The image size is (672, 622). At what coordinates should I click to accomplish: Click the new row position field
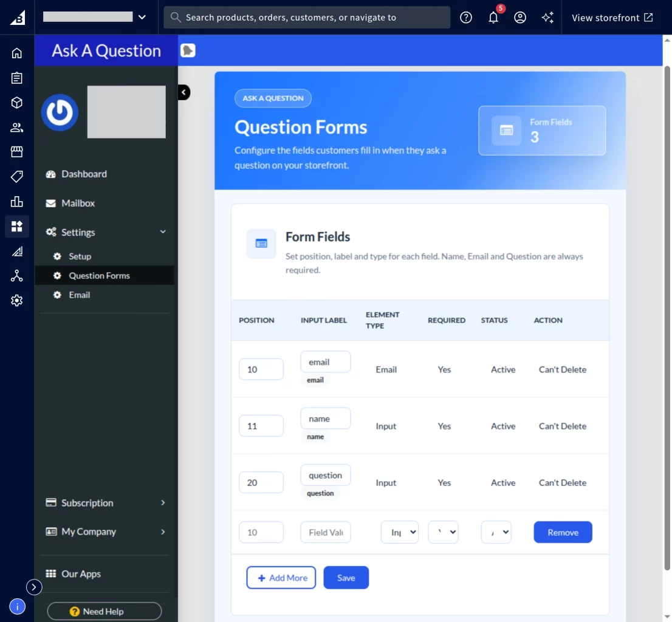261,532
